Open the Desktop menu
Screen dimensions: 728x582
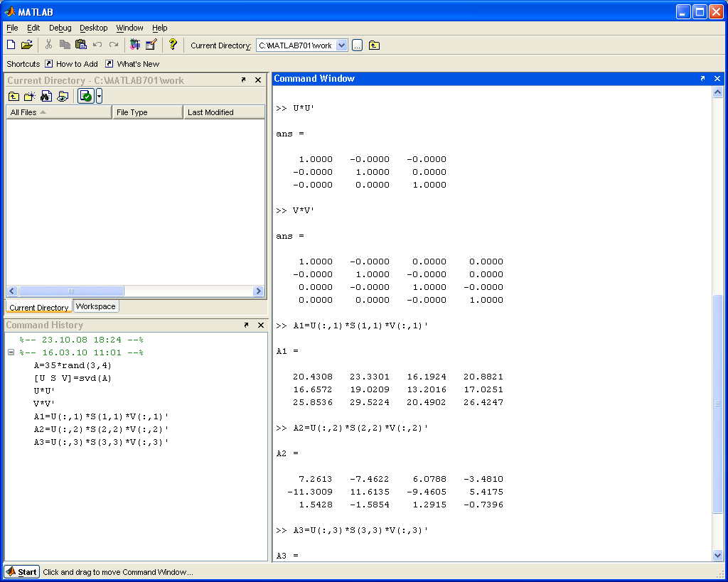tap(94, 28)
